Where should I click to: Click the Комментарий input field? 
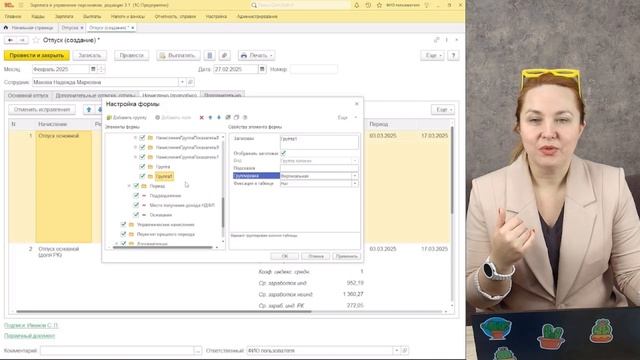116,351
